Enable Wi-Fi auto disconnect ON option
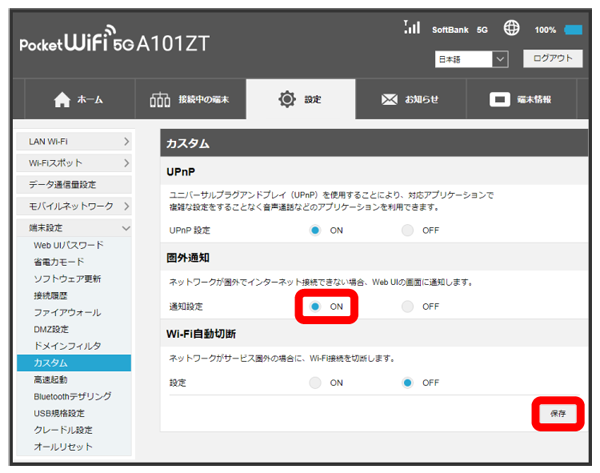600x473 pixels. (x=315, y=382)
